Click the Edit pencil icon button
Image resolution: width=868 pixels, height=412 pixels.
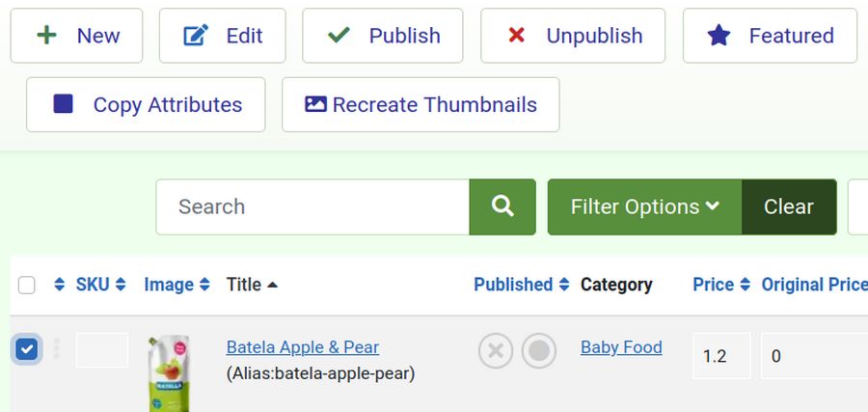223,36
